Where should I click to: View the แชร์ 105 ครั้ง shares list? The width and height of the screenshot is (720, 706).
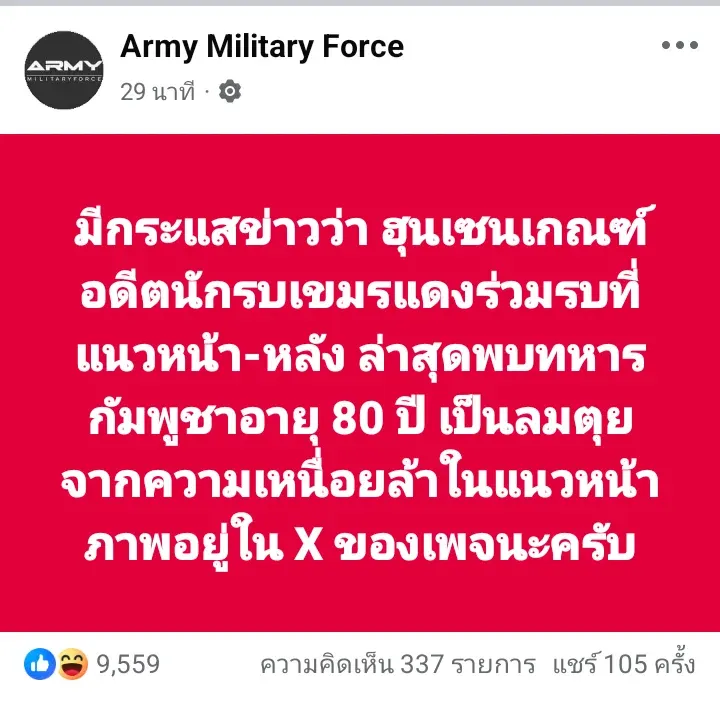click(624, 663)
